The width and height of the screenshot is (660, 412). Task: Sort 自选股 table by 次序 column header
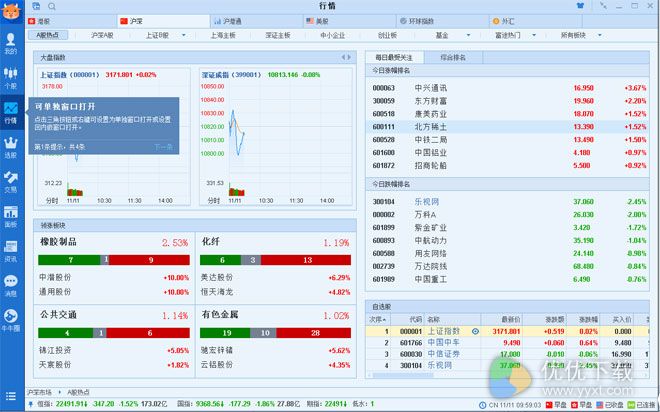378,320
